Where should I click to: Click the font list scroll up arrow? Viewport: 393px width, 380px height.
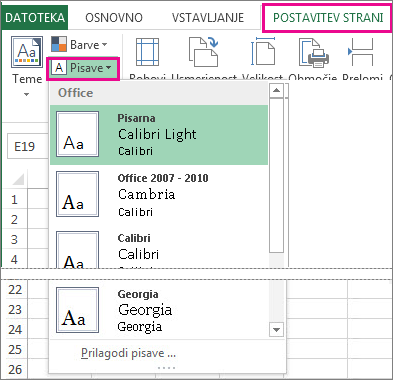276,90
